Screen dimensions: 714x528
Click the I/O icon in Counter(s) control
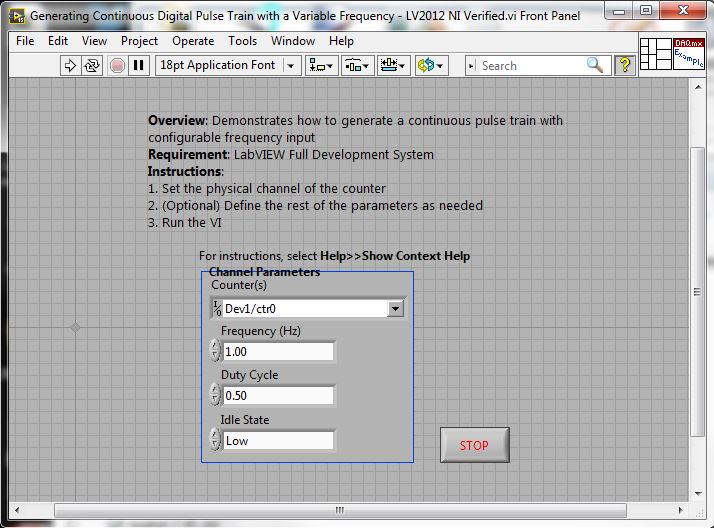point(217,308)
